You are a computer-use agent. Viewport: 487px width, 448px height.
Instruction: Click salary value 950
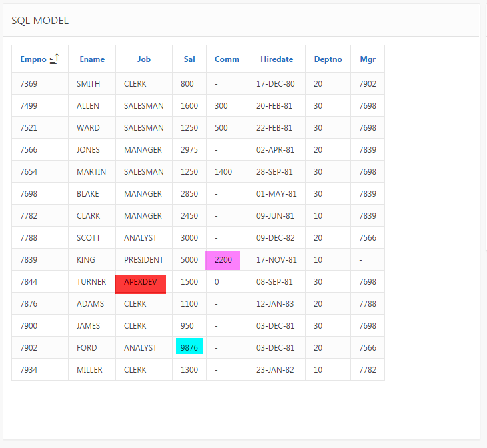tap(187, 326)
